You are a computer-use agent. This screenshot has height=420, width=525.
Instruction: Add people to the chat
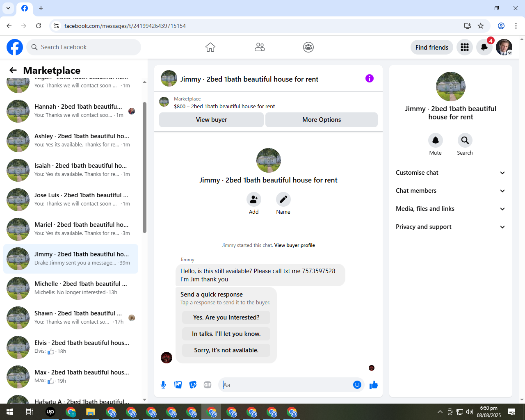[x=254, y=199]
